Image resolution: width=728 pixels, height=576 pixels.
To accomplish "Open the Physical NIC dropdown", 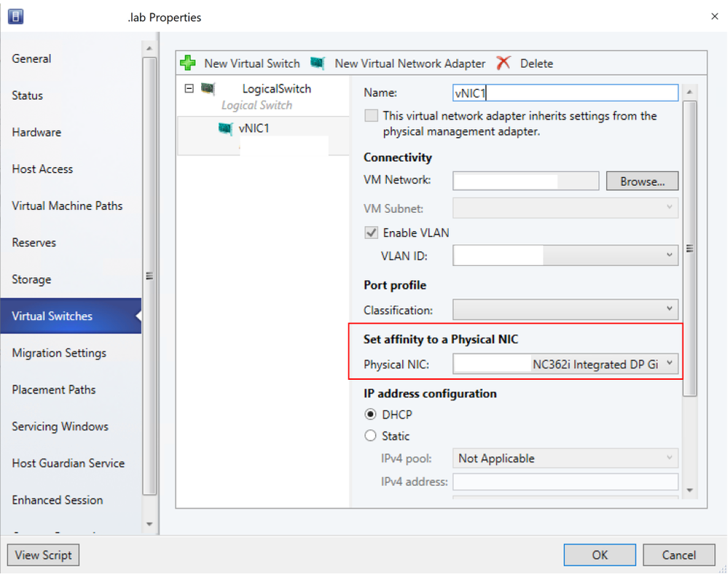I will (565, 364).
